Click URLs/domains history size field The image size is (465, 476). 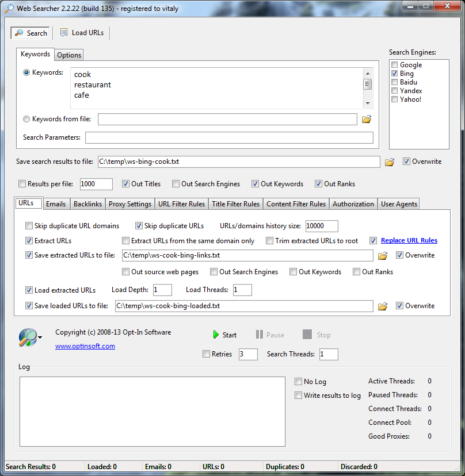(x=322, y=226)
